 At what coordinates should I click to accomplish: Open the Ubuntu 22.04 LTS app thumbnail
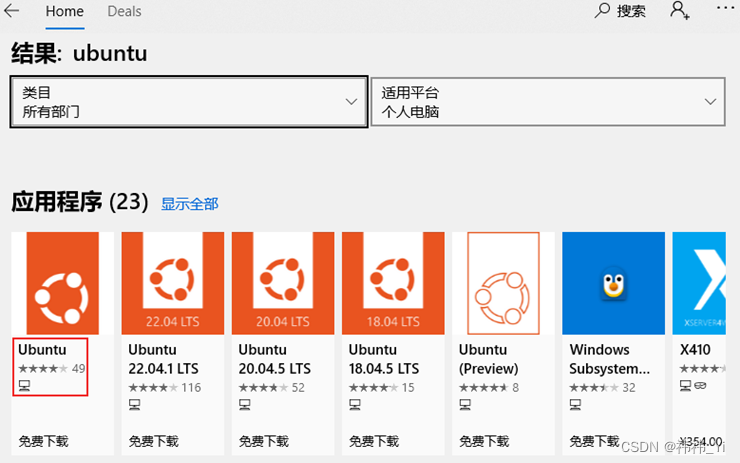173,283
